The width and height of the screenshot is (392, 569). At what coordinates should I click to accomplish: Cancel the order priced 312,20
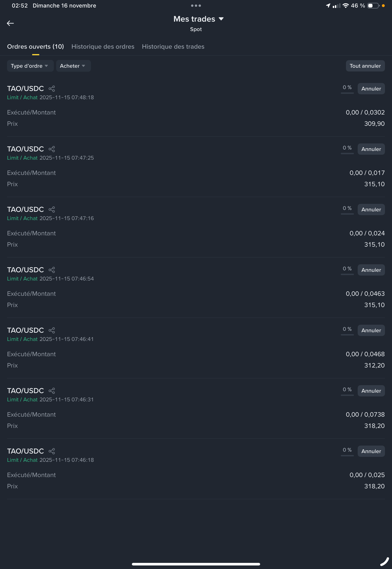point(371,330)
